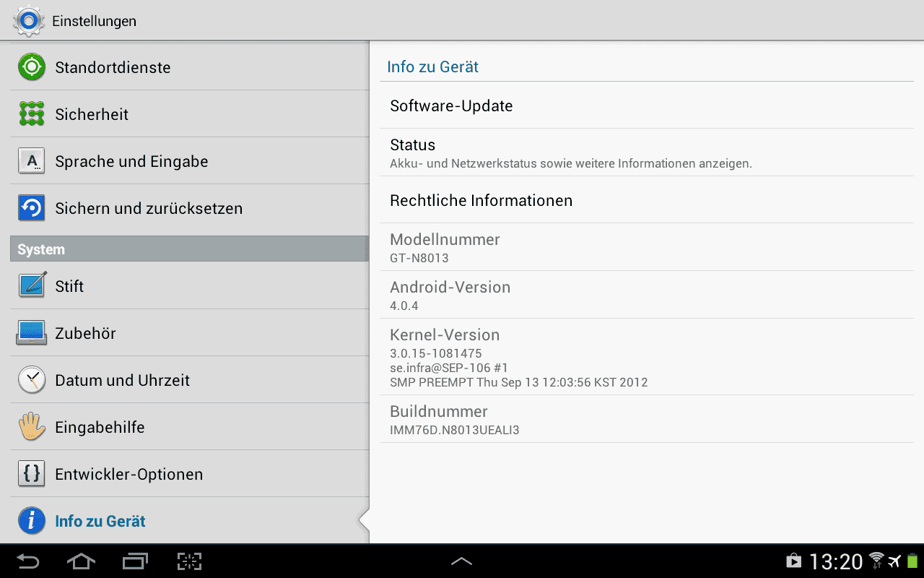Open the recent apps button
Screen dimensions: 924x578
point(135,561)
